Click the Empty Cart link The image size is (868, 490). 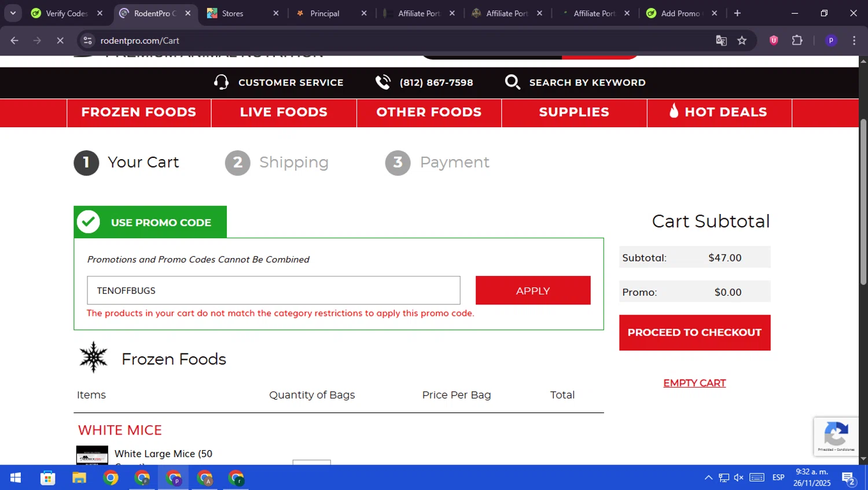(694, 383)
